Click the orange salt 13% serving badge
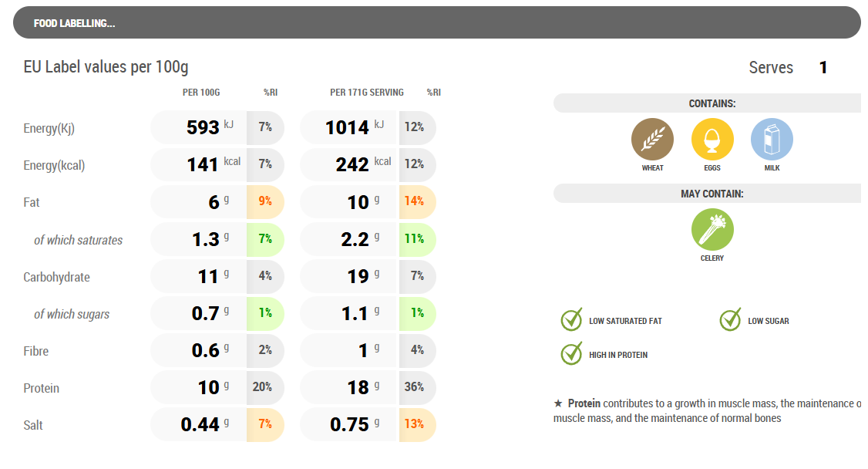 point(416,424)
